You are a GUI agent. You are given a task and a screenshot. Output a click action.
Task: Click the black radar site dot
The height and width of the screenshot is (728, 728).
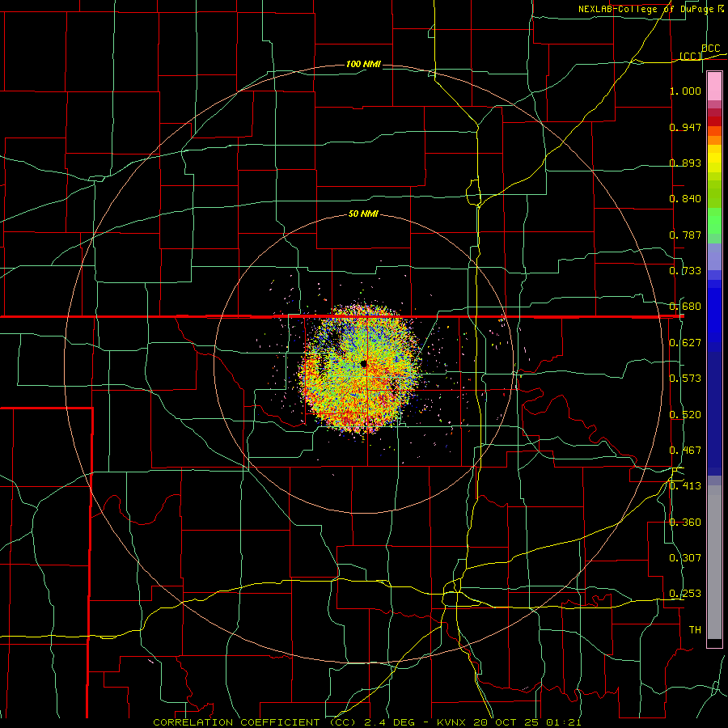point(363,364)
